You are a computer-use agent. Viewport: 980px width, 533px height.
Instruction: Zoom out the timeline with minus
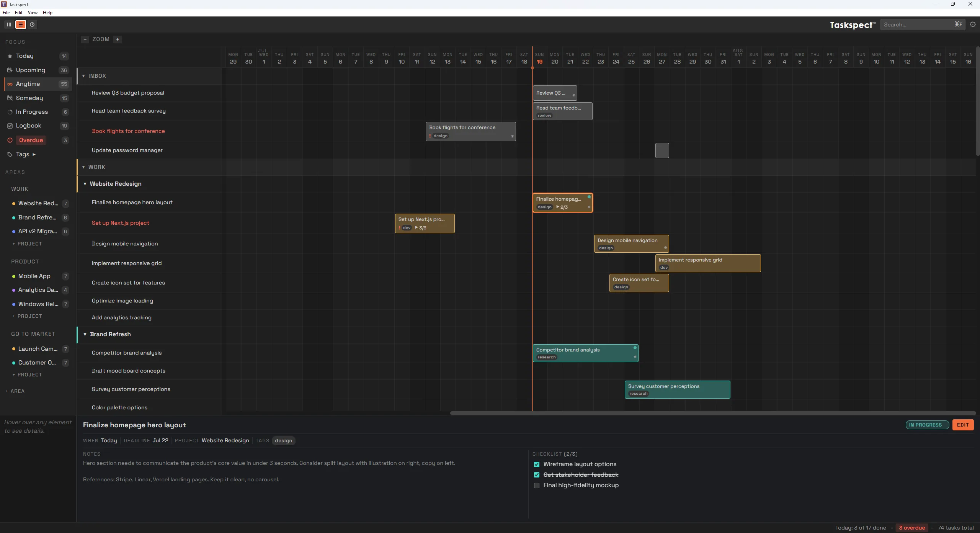tap(85, 39)
